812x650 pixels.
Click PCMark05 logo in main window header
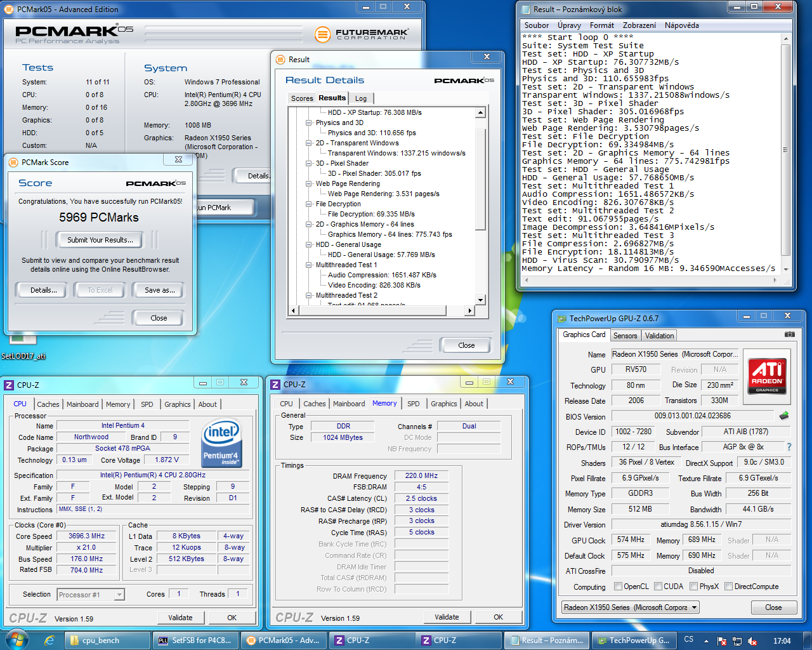click(x=74, y=34)
